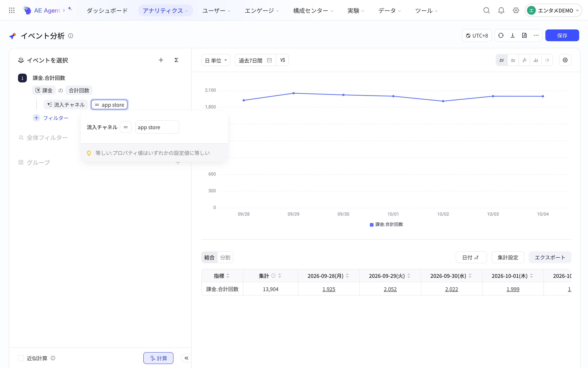Viewport: 588px width, 368px height.
Task: Click the download icon in page toolbar
Action: pos(513,36)
